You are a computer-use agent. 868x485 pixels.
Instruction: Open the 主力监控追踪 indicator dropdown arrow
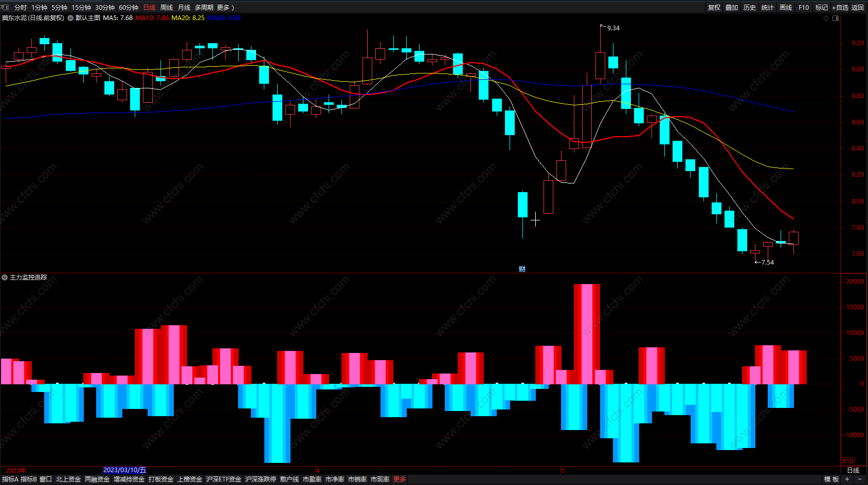coord(5,277)
